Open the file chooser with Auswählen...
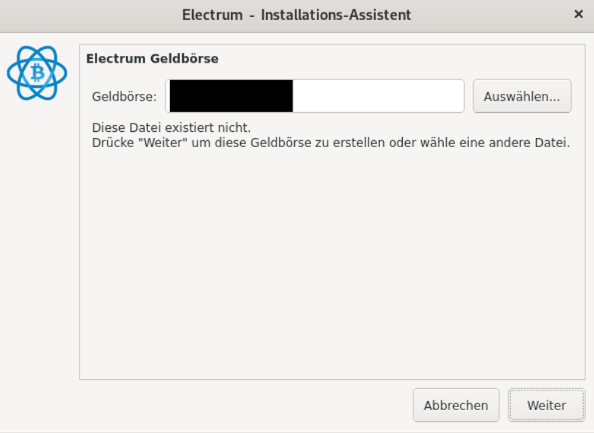 pos(522,96)
